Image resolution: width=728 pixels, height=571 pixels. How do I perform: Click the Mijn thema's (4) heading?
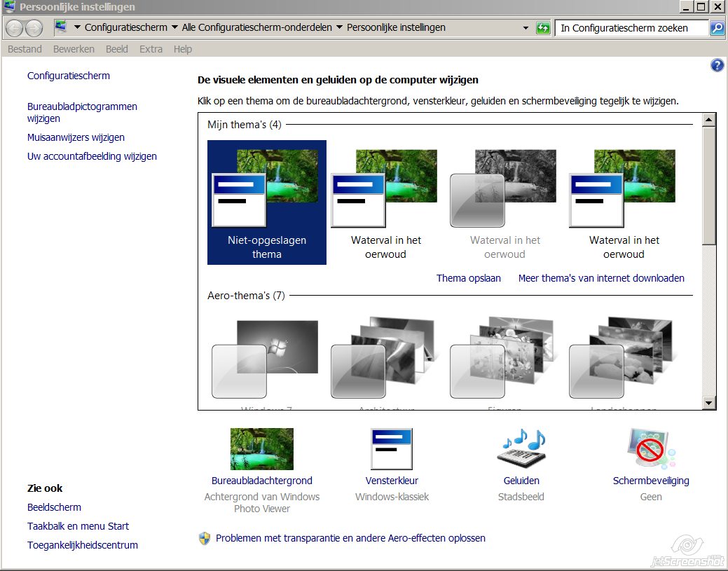245,125
